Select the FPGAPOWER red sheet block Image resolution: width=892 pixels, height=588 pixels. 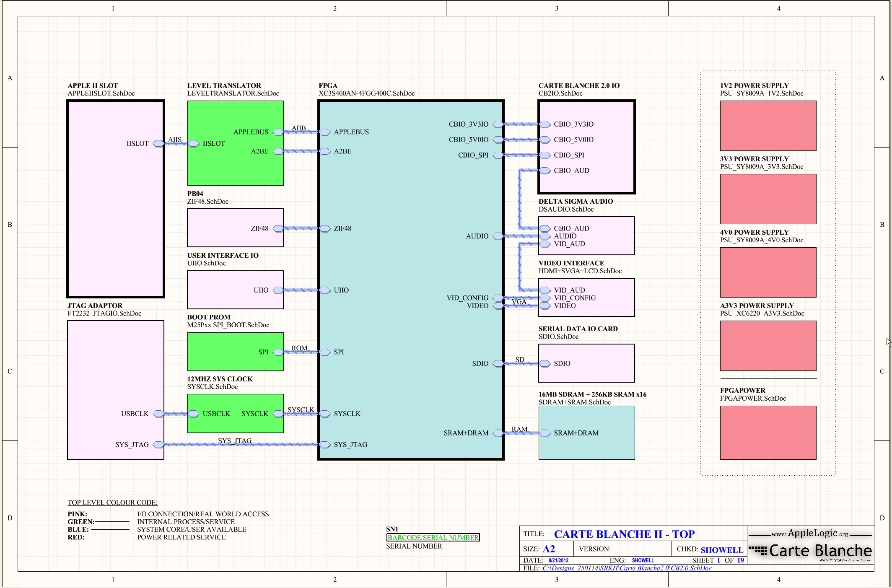click(x=768, y=433)
